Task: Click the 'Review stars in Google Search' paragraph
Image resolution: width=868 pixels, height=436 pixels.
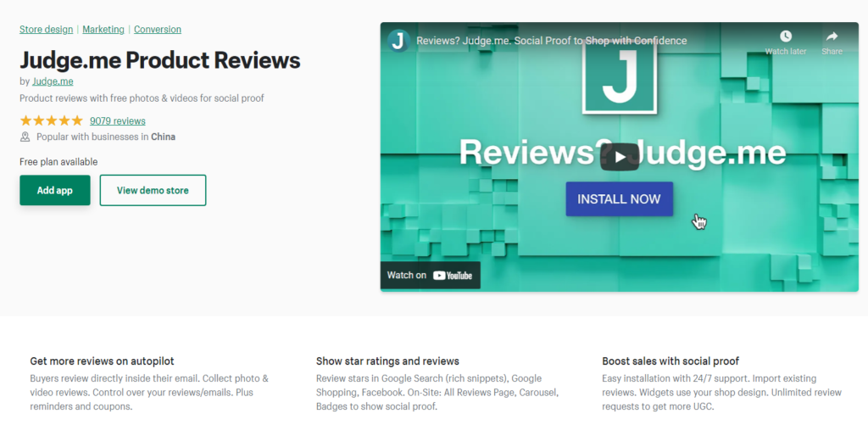Action: coord(437,392)
